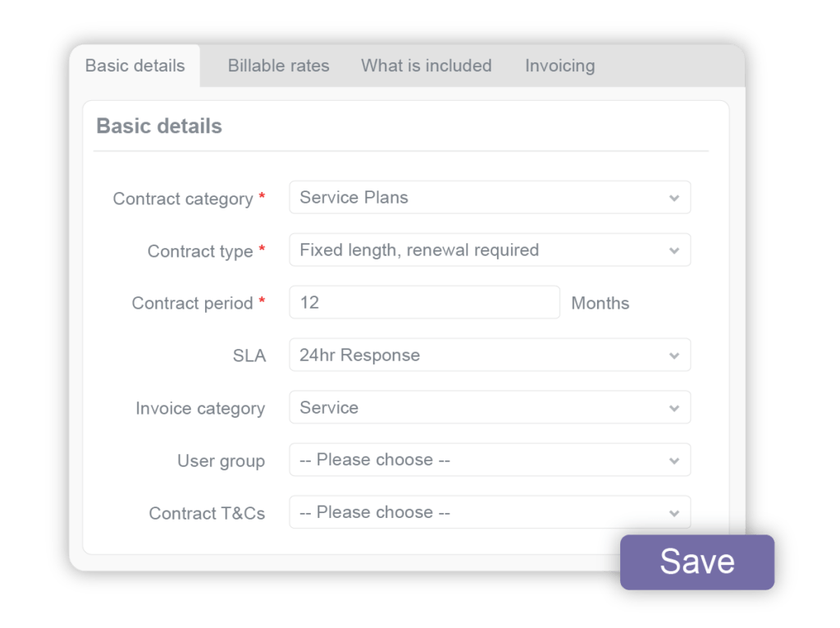Image resolution: width=840 pixels, height=628 pixels.
Task: Switch to the Billable rates tab
Action: pyautogui.click(x=278, y=66)
